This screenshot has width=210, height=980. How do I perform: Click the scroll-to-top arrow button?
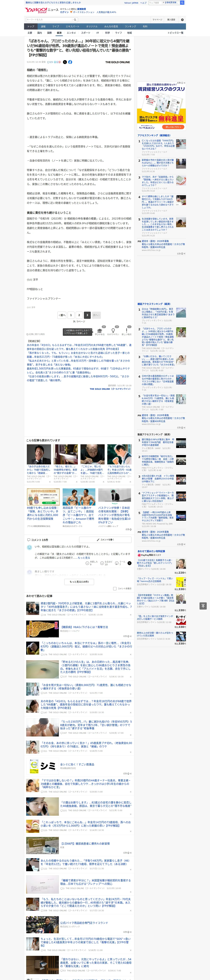(x=203, y=606)
